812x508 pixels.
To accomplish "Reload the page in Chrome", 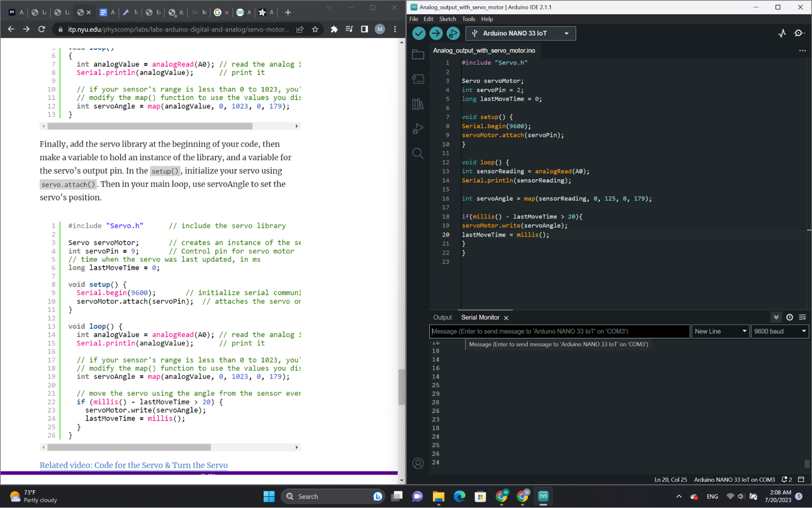I will (41, 29).
